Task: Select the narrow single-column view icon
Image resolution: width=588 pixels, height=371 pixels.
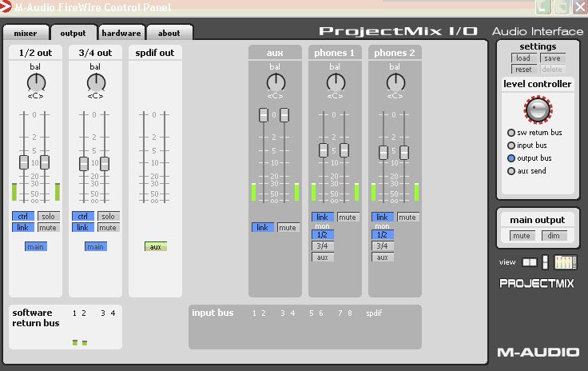Action: 545,262
